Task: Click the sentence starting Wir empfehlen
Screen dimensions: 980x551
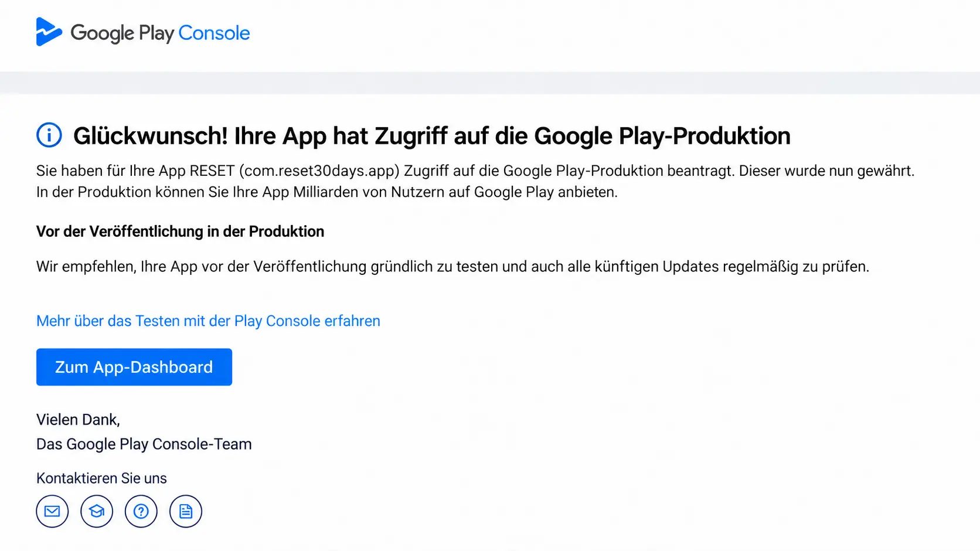Action: (452, 267)
